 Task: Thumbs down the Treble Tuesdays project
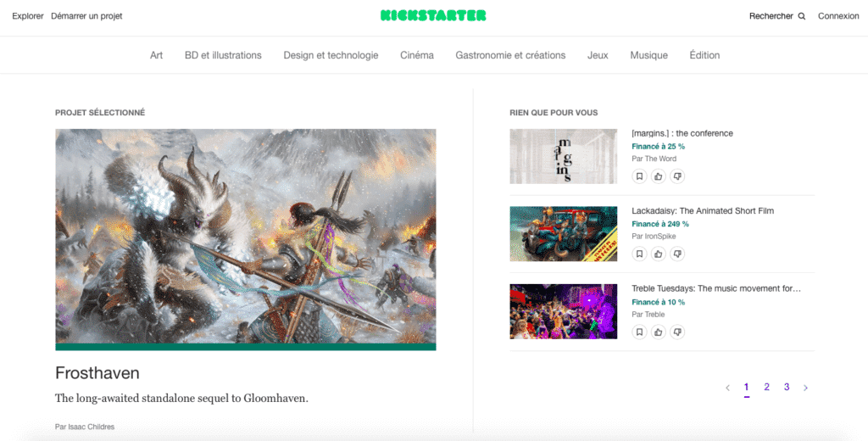click(x=677, y=332)
